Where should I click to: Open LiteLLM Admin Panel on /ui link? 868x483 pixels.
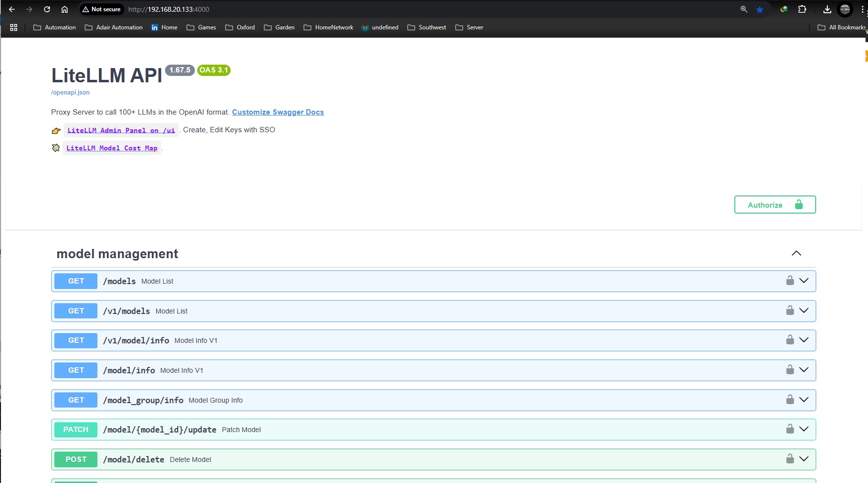coord(121,130)
